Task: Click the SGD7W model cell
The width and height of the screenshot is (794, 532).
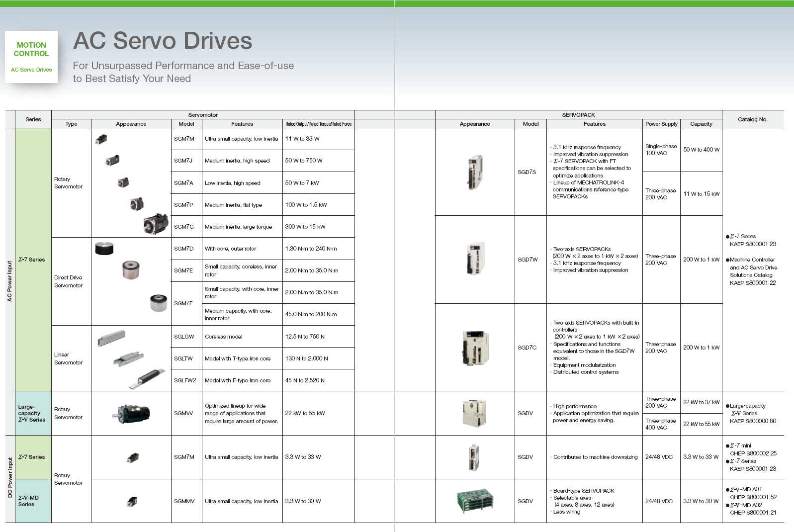Action: 530,260
